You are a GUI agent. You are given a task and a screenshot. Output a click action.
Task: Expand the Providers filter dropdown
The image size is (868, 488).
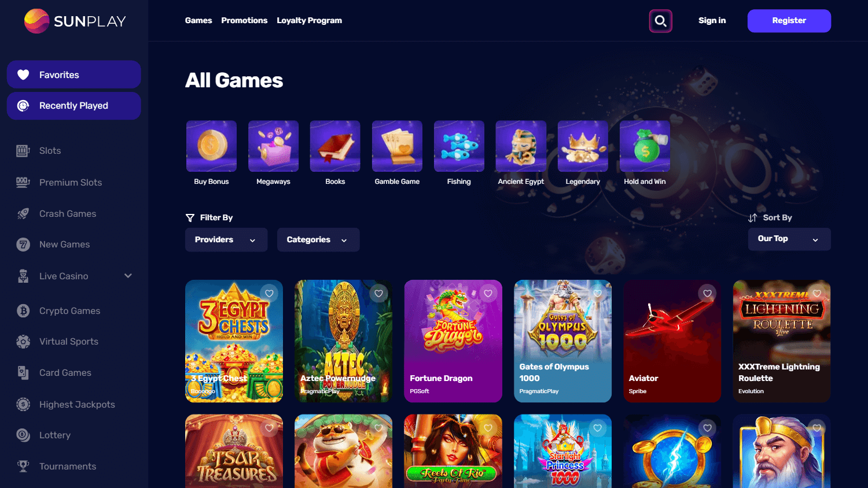tap(226, 239)
